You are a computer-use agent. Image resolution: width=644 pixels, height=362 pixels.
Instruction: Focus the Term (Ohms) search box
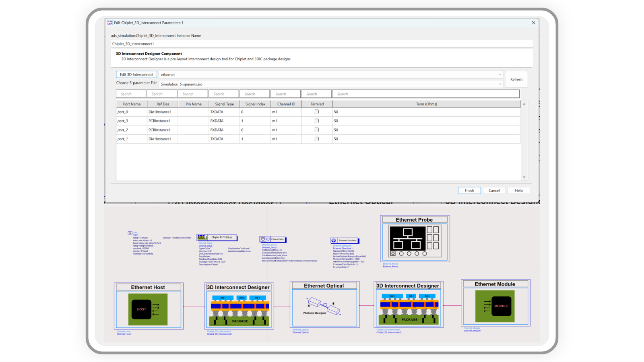point(426,94)
